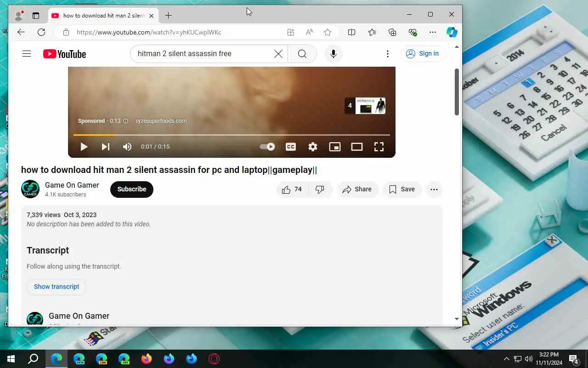This screenshot has width=588, height=368.
Task: Toggle the autoplay switch
Action: click(267, 147)
